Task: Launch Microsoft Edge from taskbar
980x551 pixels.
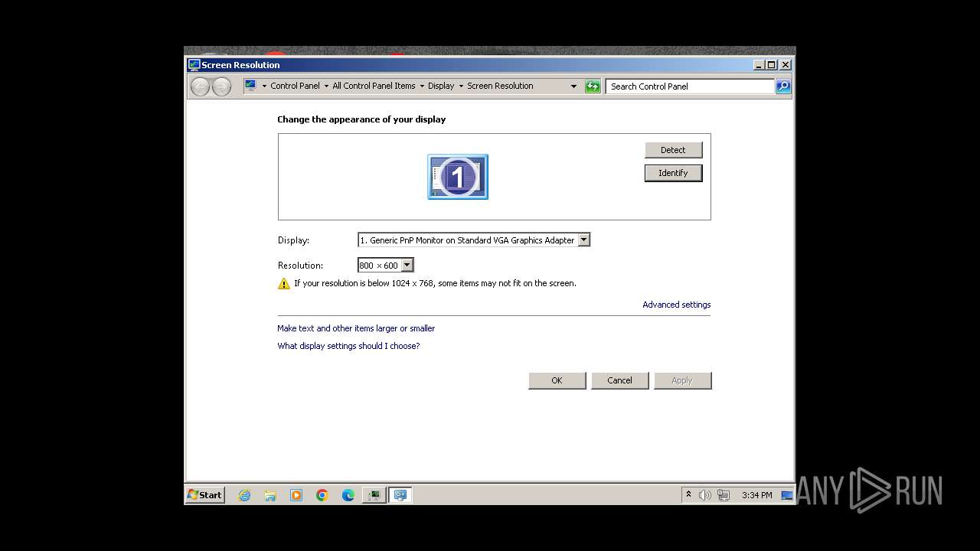Action: 348,495
